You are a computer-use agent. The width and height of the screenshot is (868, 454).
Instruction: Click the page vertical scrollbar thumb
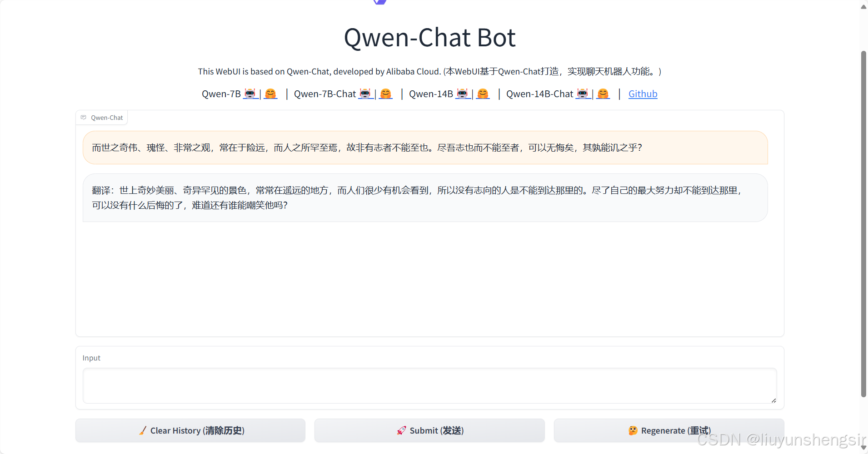tap(863, 224)
